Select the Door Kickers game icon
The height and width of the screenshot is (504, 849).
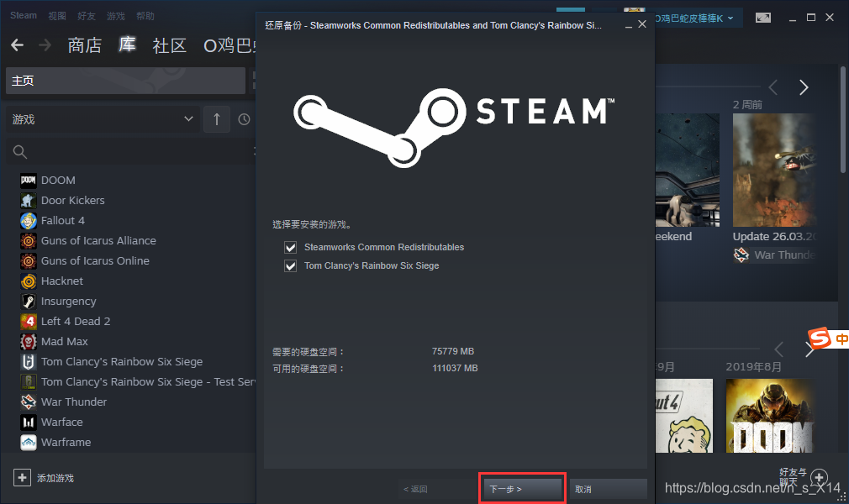point(28,200)
